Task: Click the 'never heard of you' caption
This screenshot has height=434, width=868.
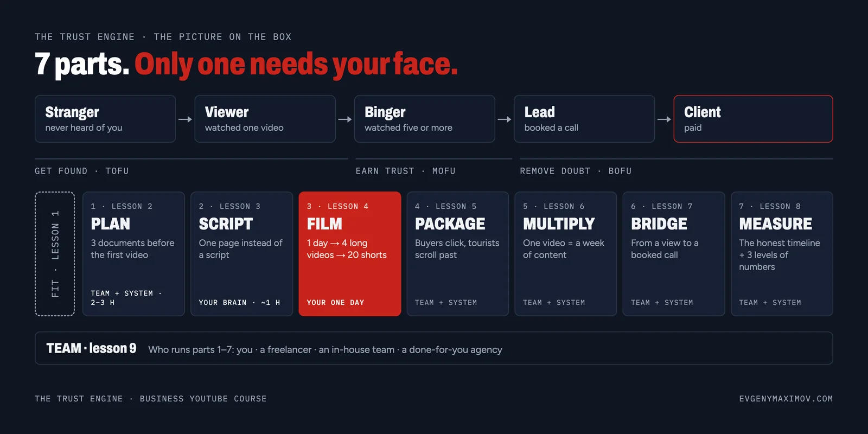Action: tap(84, 128)
